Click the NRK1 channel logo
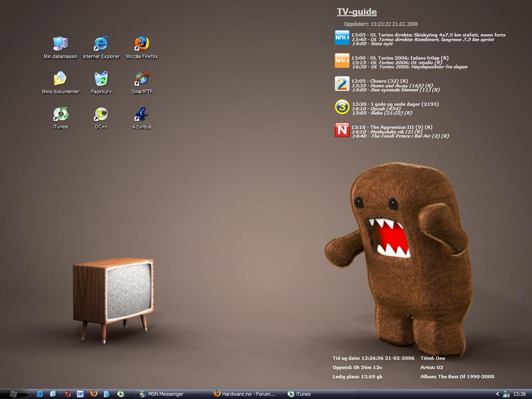The image size is (532, 399). coord(342,37)
